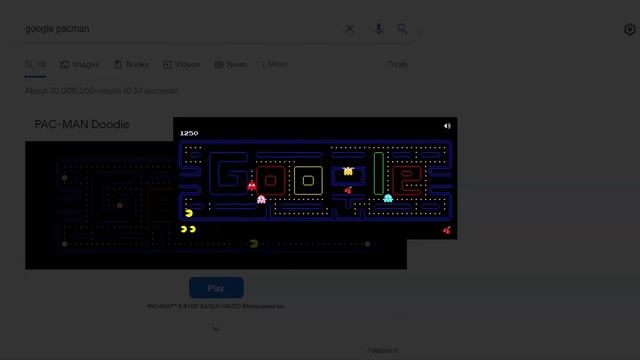Click the cyan ghost in the maze
The image size is (640, 360).
coord(388,198)
